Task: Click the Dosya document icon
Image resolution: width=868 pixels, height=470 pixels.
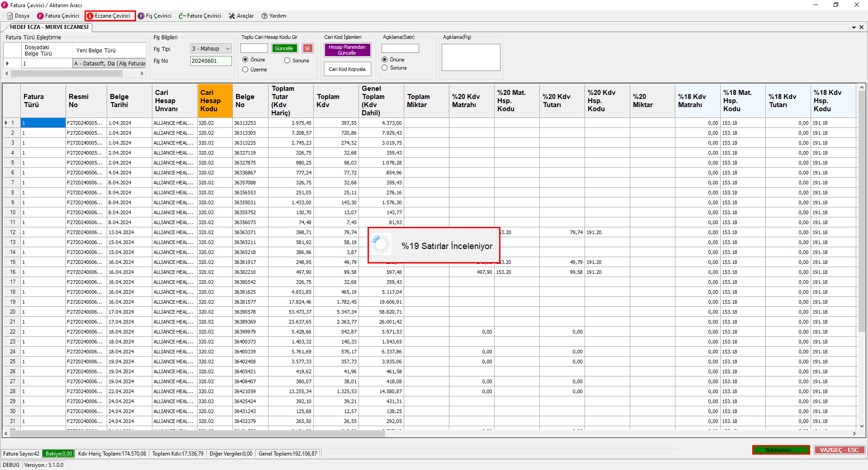Action: [10, 16]
